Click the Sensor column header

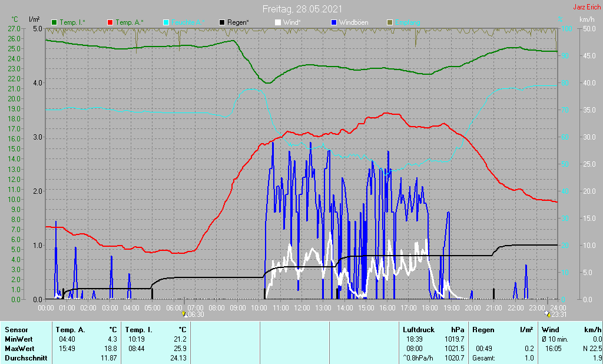[15, 330]
